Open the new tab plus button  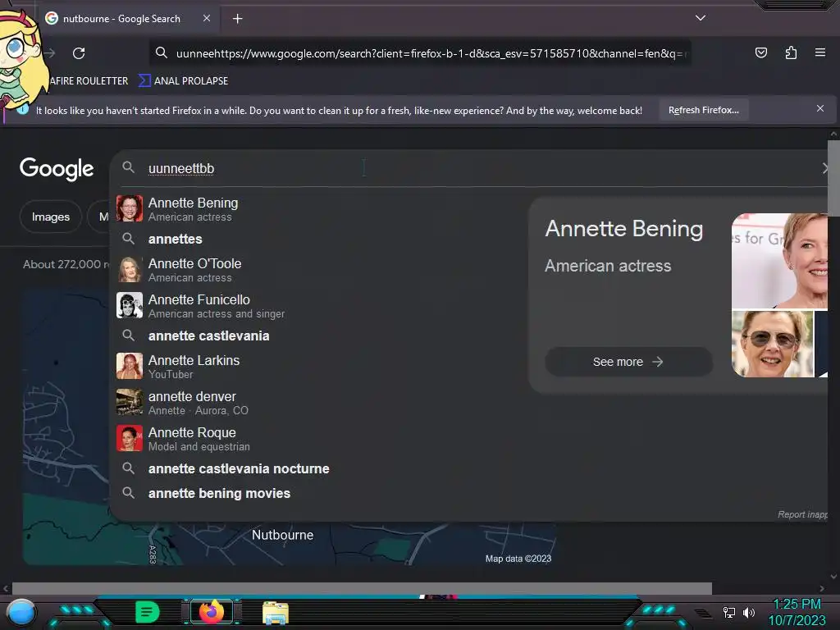[x=237, y=19]
